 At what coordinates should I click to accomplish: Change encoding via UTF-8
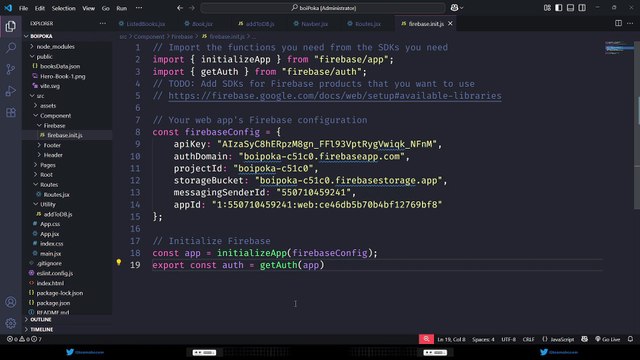pos(508,339)
